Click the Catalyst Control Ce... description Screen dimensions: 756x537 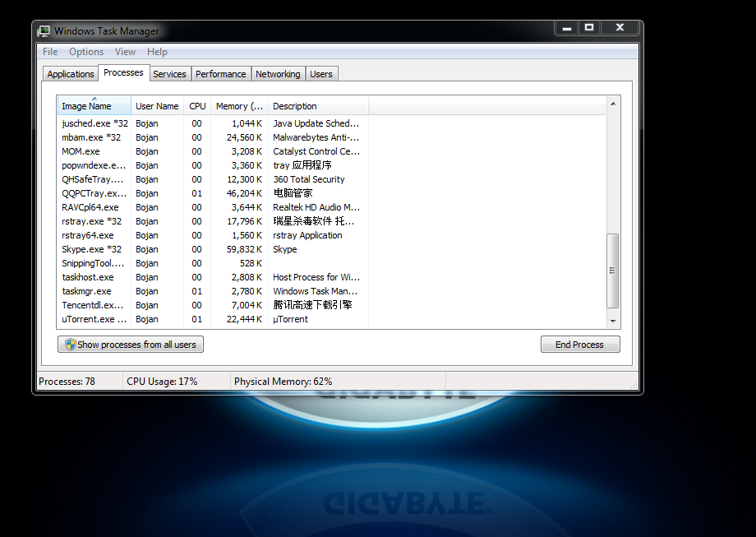pyautogui.click(x=316, y=151)
